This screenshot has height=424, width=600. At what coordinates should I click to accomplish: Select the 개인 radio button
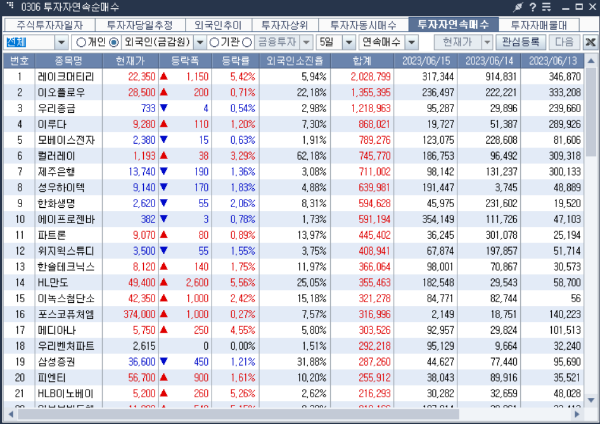click(81, 42)
